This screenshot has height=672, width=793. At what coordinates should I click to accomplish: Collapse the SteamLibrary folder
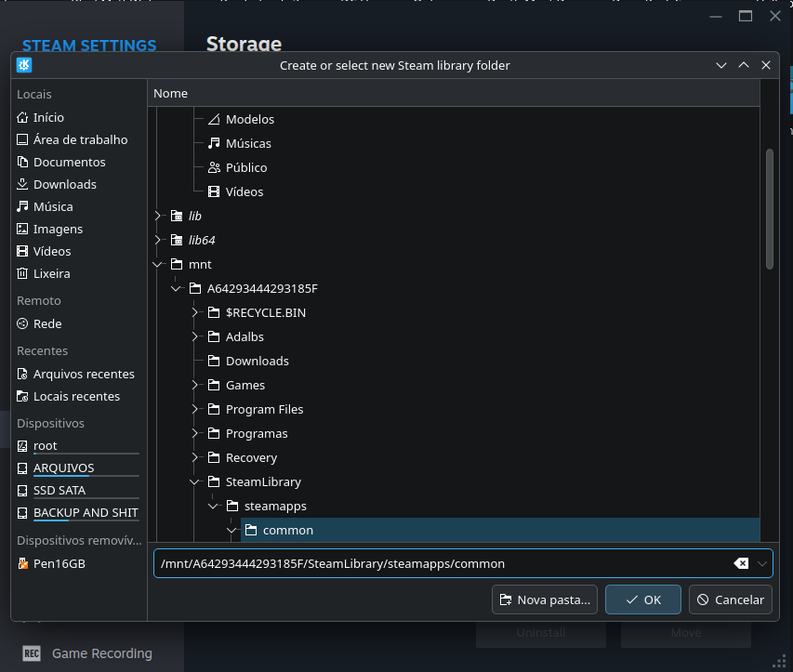point(195,481)
